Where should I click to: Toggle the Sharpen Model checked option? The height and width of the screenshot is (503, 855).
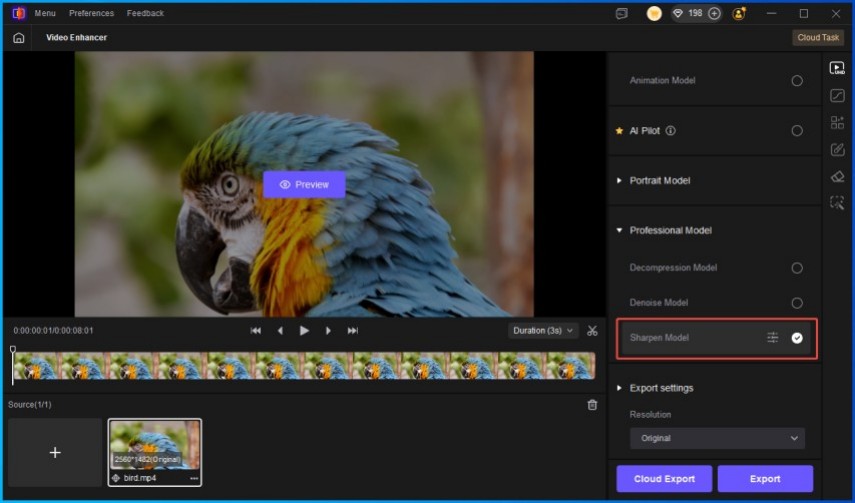(x=797, y=338)
